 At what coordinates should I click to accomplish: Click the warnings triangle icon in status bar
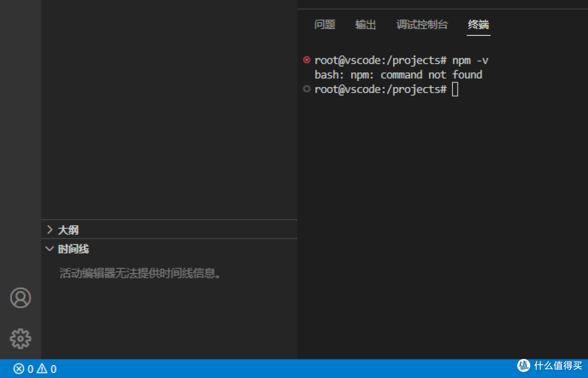click(42, 369)
